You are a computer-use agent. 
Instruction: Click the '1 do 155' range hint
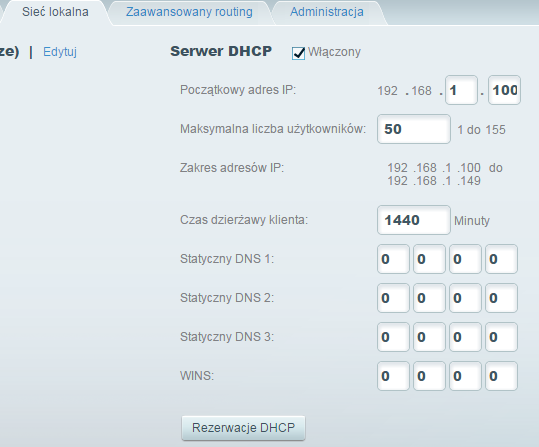[481, 130]
